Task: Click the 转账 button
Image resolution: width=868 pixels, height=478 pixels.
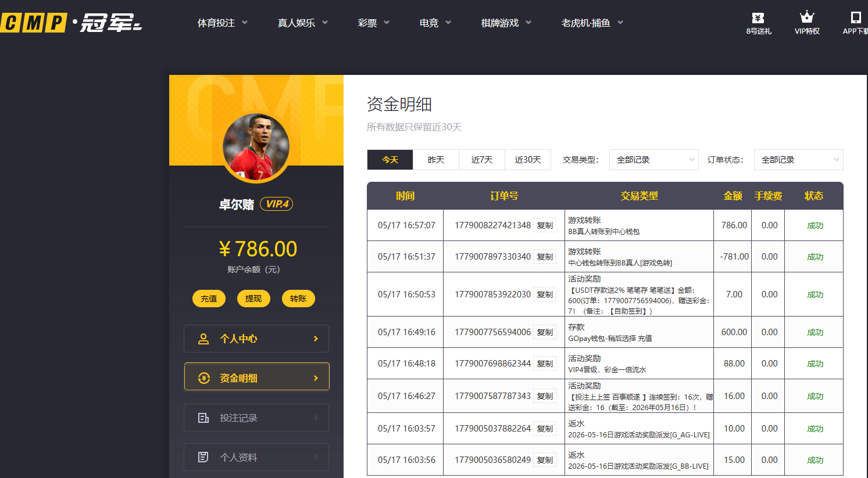Action: [298, 299]
